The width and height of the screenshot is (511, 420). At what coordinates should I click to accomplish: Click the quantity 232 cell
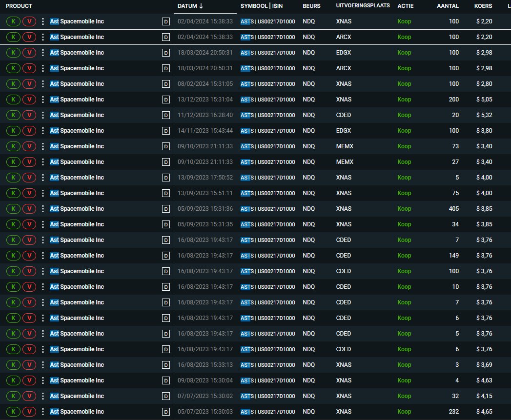coord(453,412)
